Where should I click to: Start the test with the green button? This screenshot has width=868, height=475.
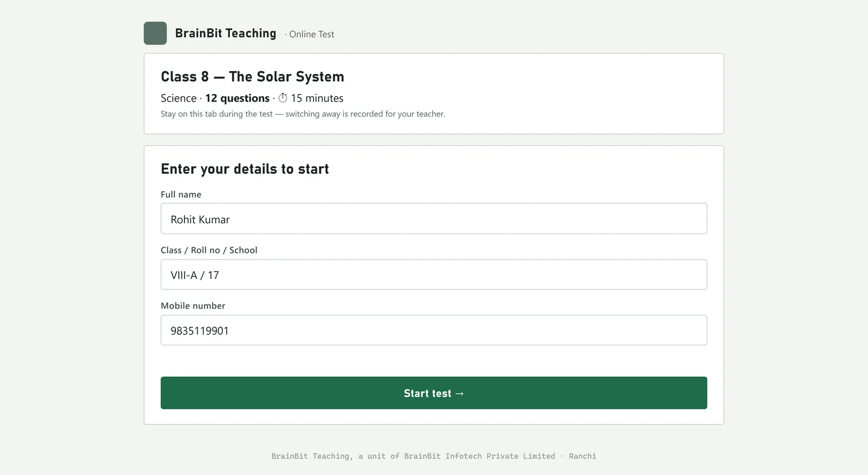click(433, 393)
